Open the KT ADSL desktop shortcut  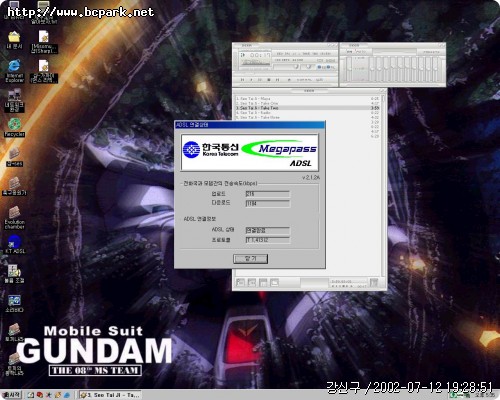14,244
